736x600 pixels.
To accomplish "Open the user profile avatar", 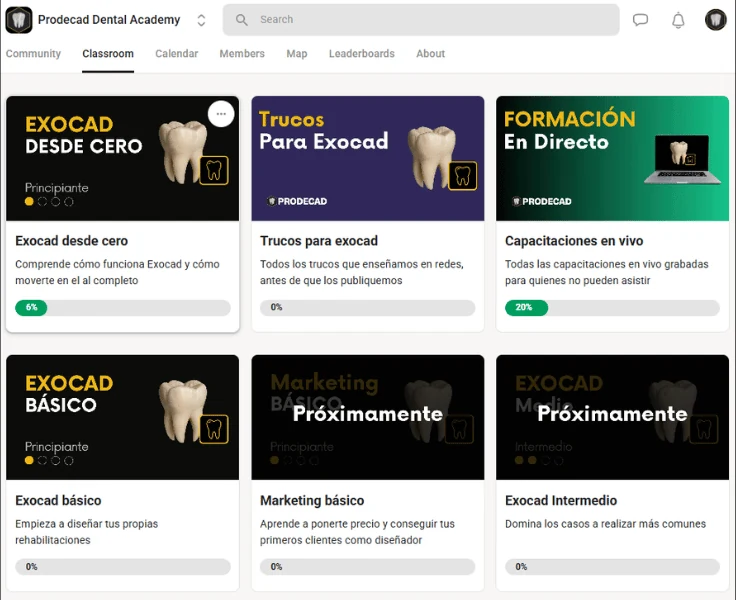I will [x=715, y=20].
